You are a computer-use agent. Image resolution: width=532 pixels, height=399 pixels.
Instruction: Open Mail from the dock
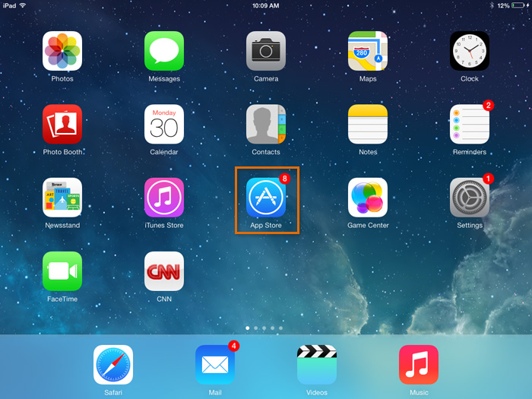pos(215,365)
